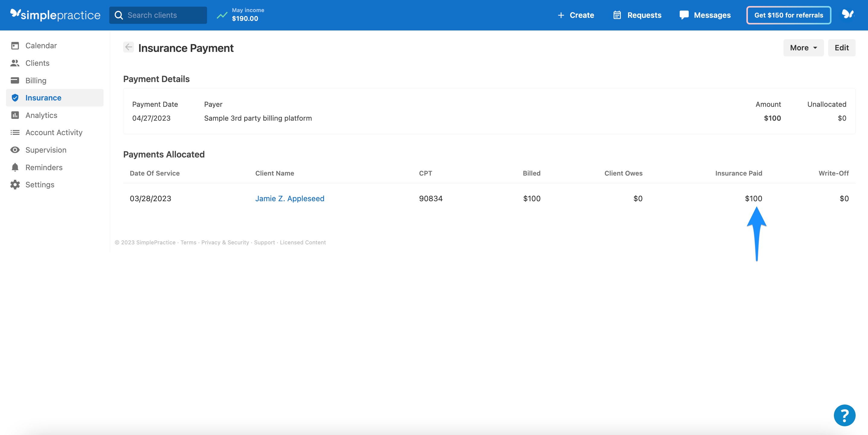Click the May income trend graph icon
The image size is (868, 435).
[222, 15]
